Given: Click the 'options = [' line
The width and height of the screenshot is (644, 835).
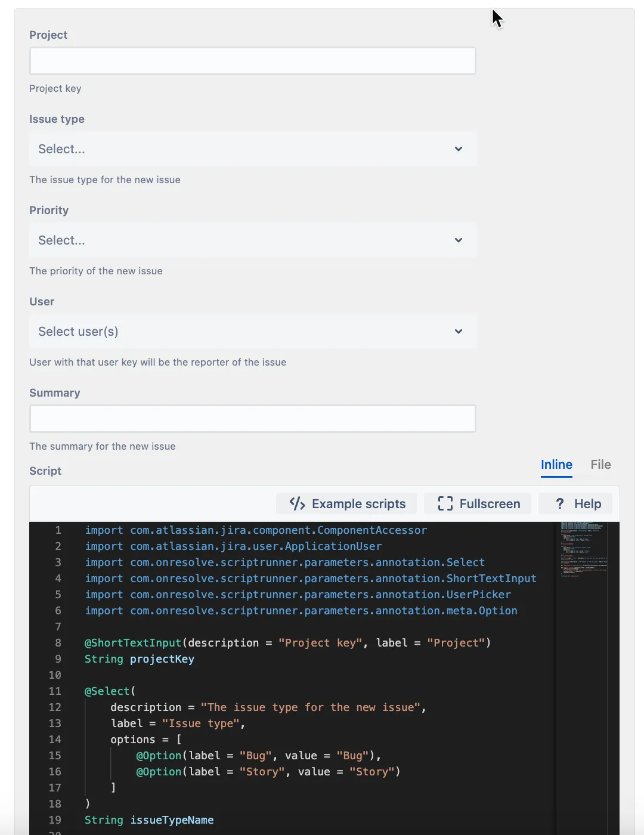Looking at the screenshot, I should [146, 740].
